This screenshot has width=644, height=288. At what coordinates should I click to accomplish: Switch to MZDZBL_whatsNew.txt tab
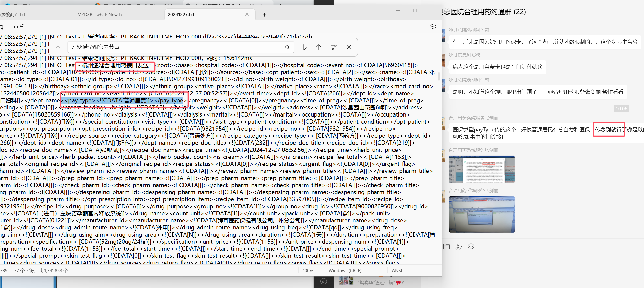(x=100, y=15)
